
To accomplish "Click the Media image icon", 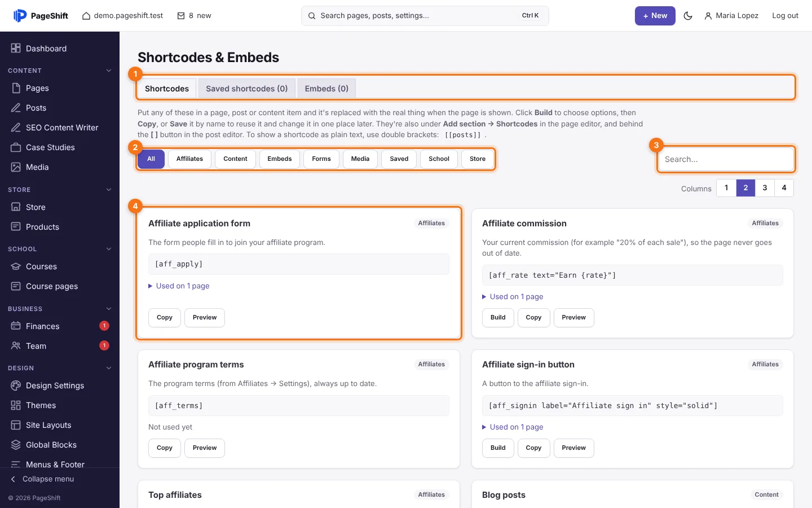I will (16, 167).
